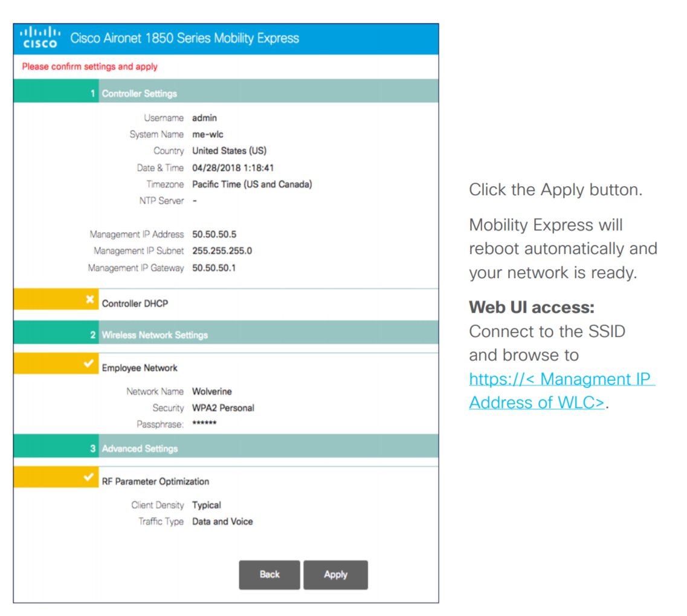687x616 pixels.
Task: Click the Cisco Aironet 1850 Series title
Action: 184,39
